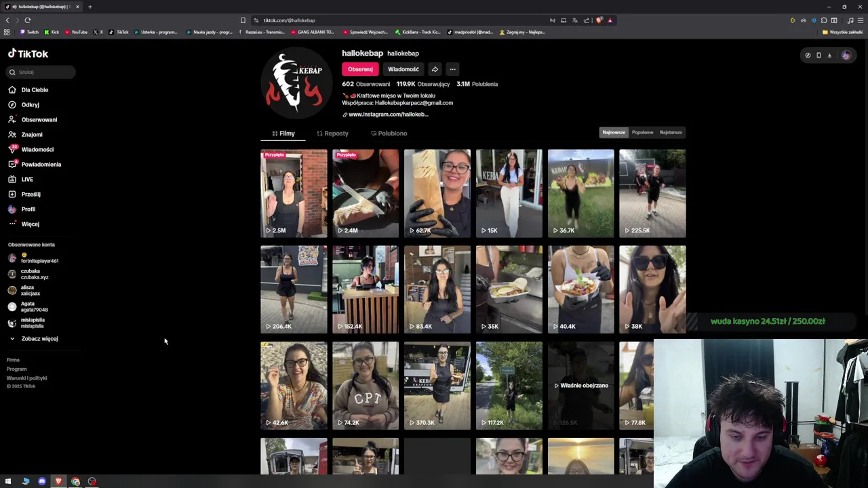Screen dimensions: 868x488
Task: View the 602 Obserwowani list
Action: (366, 84)
